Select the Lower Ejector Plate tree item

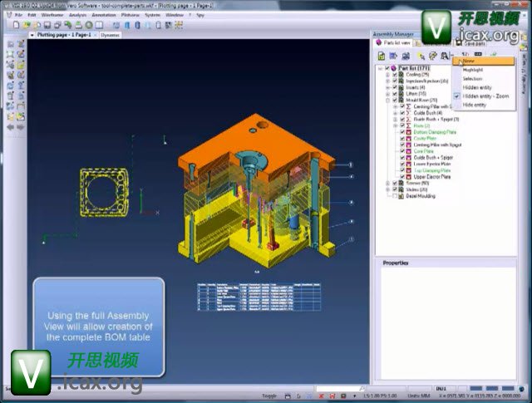click(432, 164)
